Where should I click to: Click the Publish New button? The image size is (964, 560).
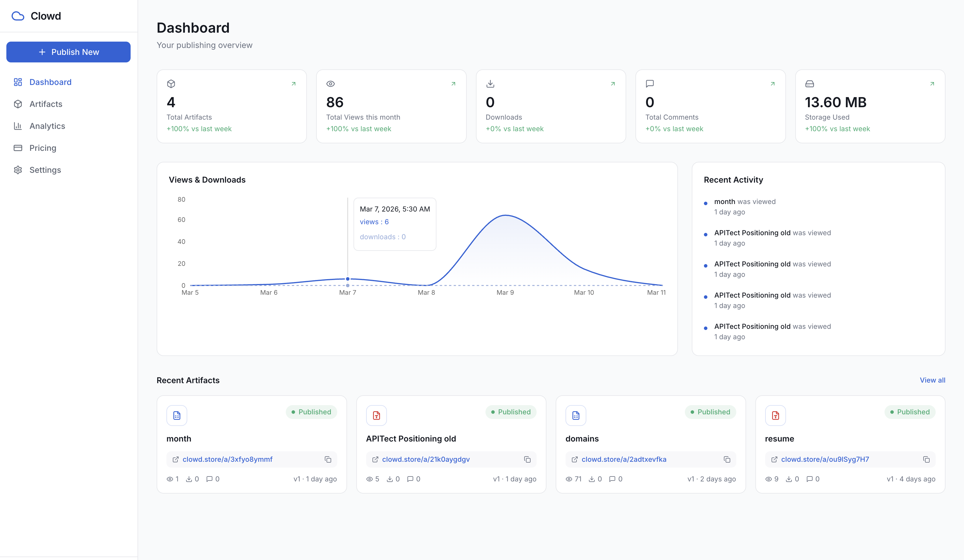tap(68, 52)
